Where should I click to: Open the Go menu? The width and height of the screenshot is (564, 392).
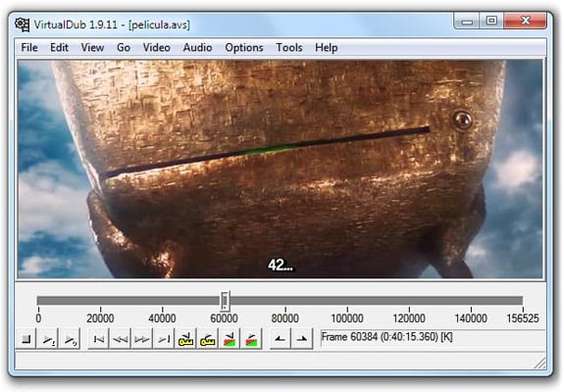124,47
